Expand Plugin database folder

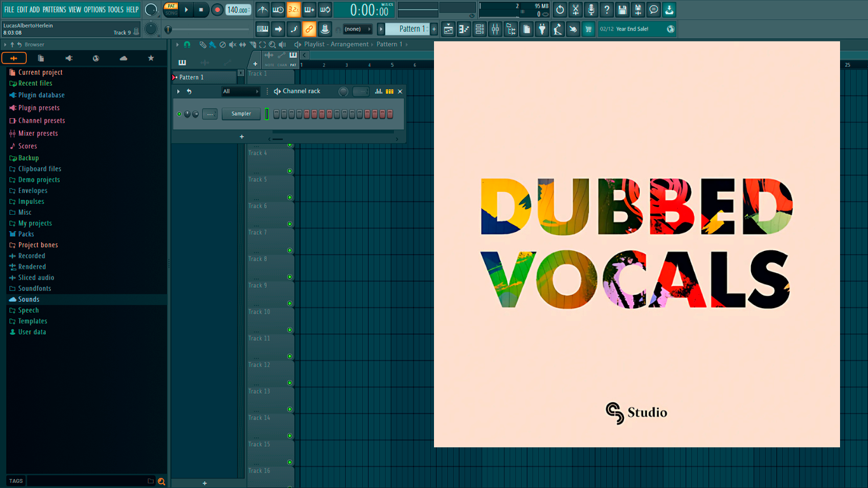[41, 95]
